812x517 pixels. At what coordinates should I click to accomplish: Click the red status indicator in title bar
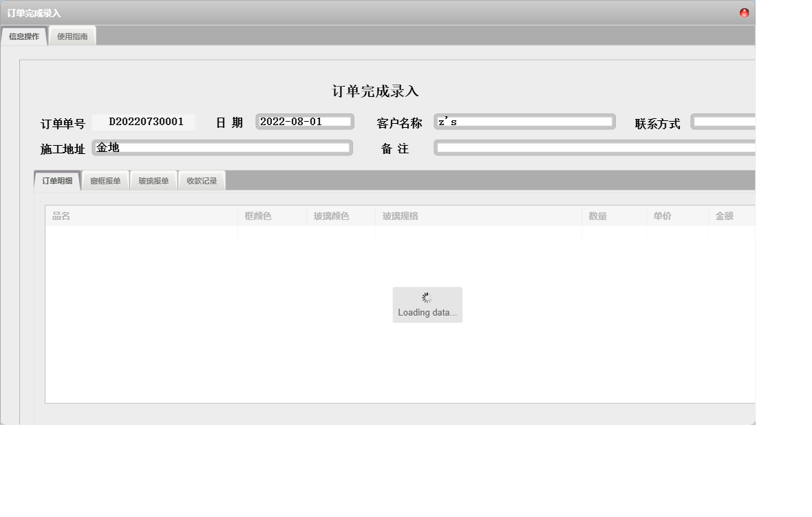[744, 12]
